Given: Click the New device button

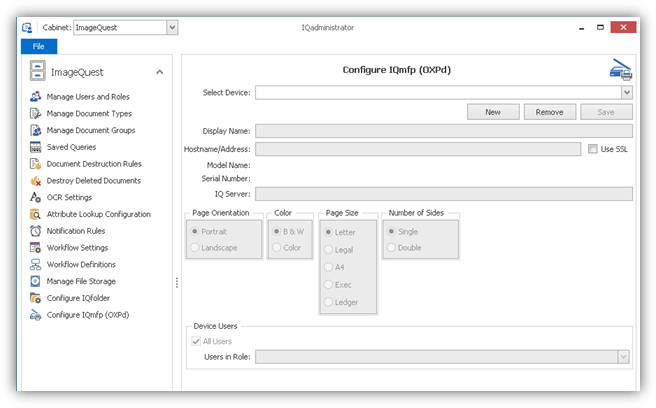Looking at the screenshot, I should click(493, 112).
